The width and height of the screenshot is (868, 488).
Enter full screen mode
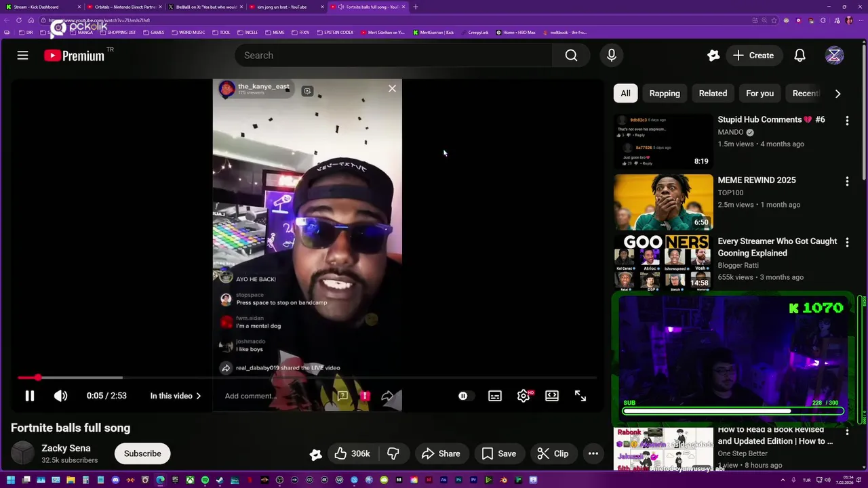click(580, 396)
